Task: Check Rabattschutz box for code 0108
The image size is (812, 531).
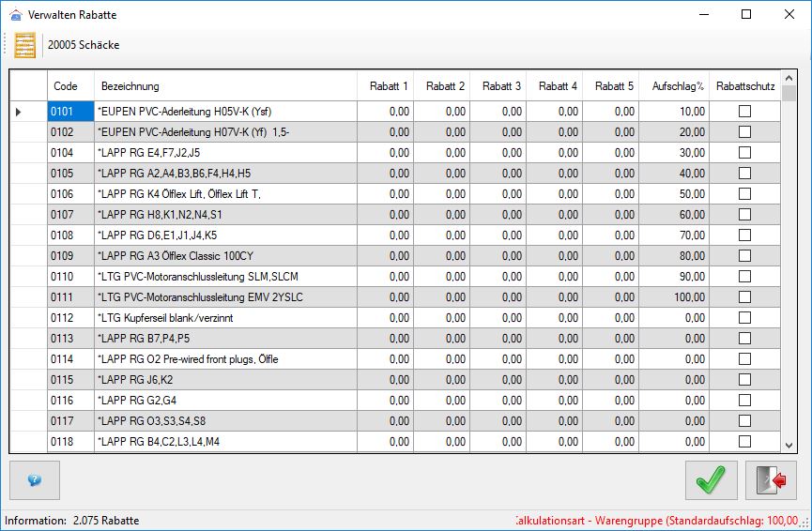Action: pyautogui.click(x=744, y=235)
